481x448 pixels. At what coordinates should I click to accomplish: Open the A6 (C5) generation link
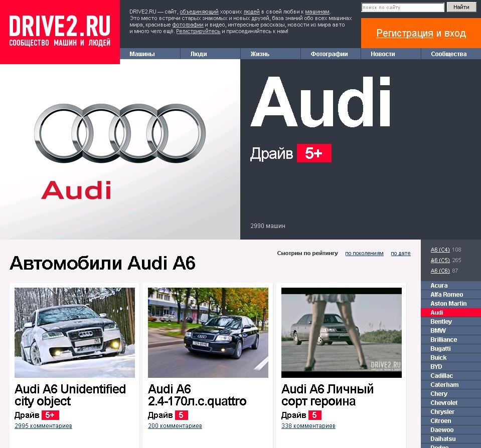coord(440,260)
